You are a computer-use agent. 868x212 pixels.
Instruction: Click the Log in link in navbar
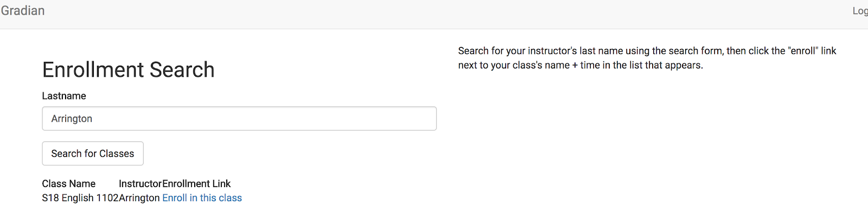(x=860, y=11)
